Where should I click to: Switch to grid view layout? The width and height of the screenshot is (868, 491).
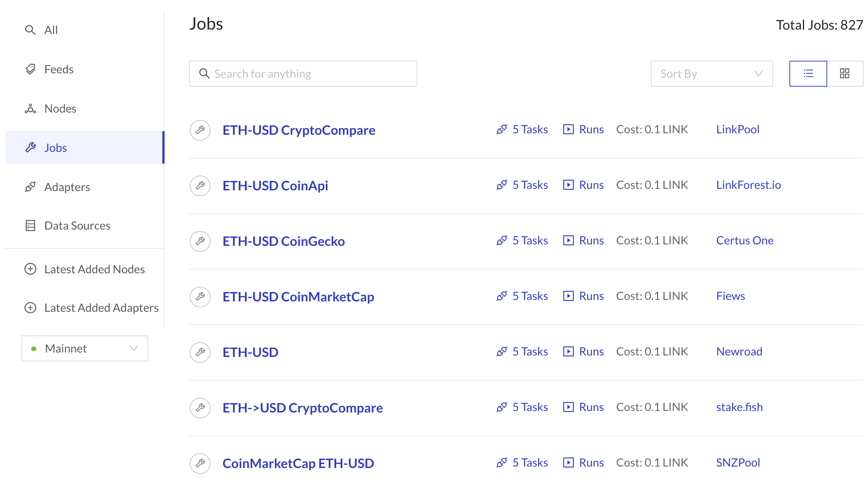pyautogui.click(x=845, y=74)
